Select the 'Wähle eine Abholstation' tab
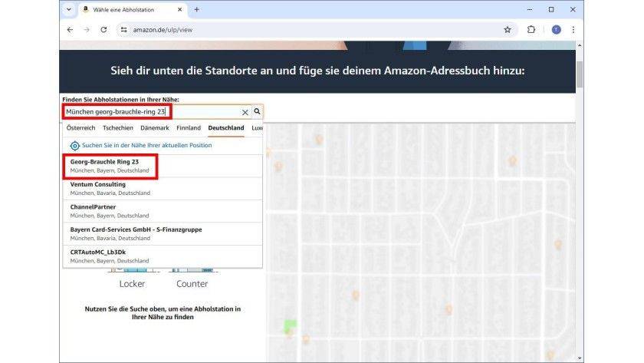This screenshot has height=363, width=644. tap(132, 9)
